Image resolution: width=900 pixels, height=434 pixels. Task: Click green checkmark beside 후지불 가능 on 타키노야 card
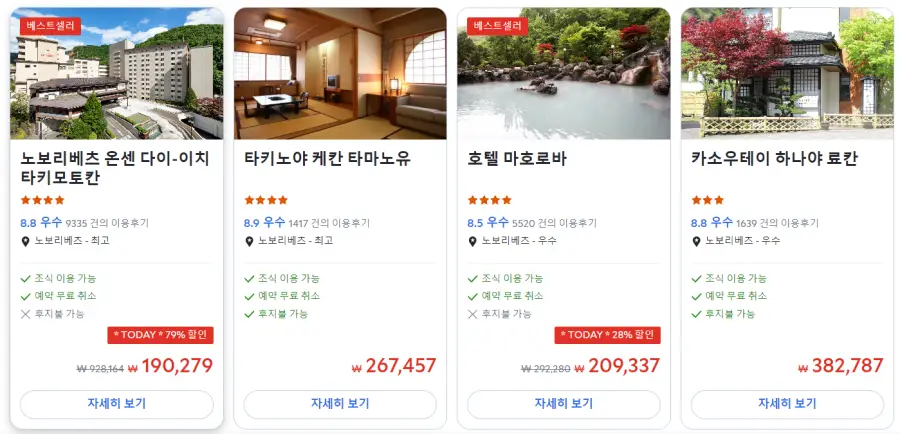249,314
